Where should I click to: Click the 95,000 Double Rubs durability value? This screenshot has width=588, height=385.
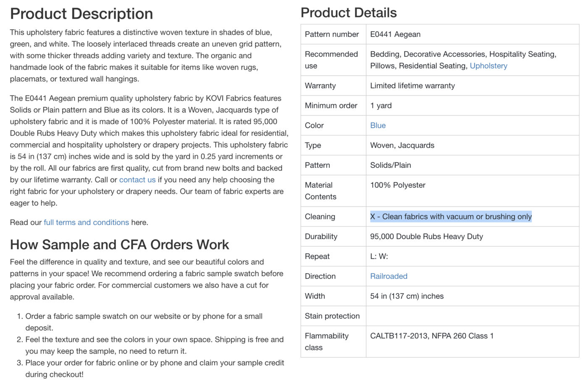tap(426, 237)
